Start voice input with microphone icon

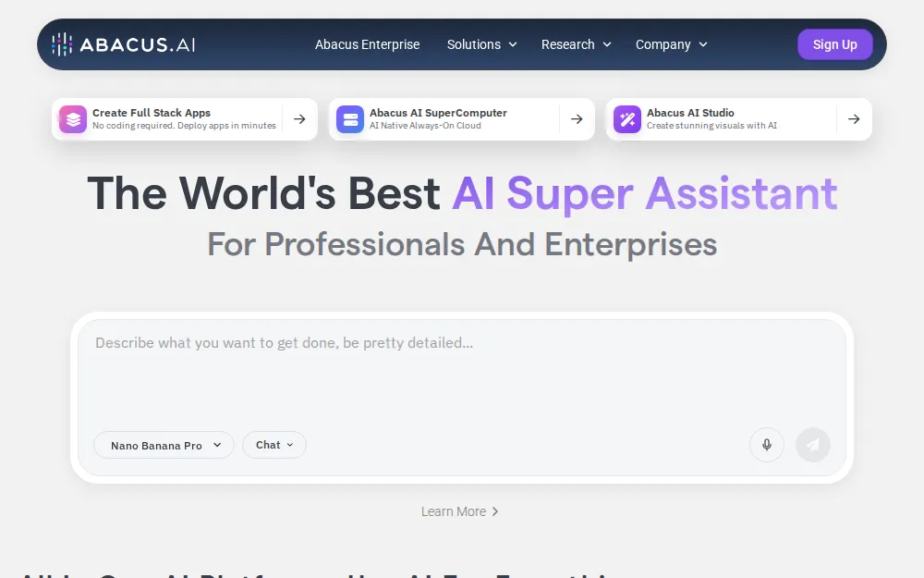click(x=767, y=445)
